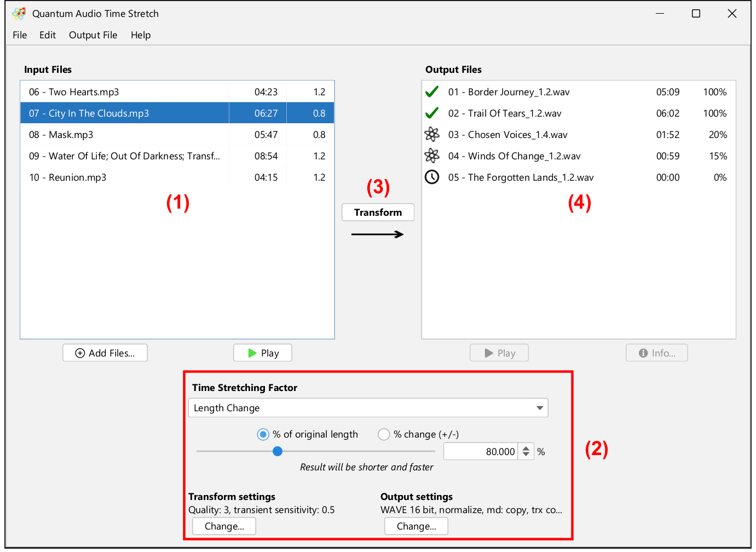The width and height of the screenshot is (756, 552).
Task: Open the Length Change dropdown
Action: pos(368,408)
